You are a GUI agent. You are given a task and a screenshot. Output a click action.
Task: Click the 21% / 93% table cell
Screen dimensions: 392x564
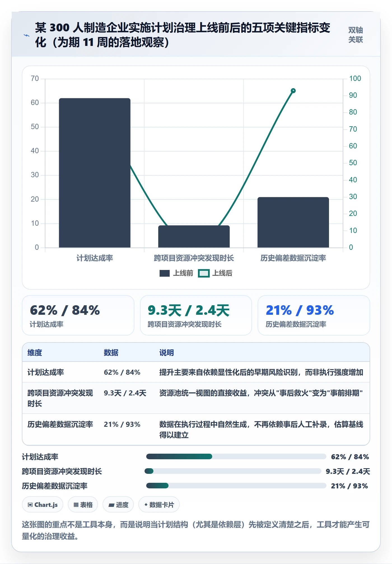(x=122, y=424)
